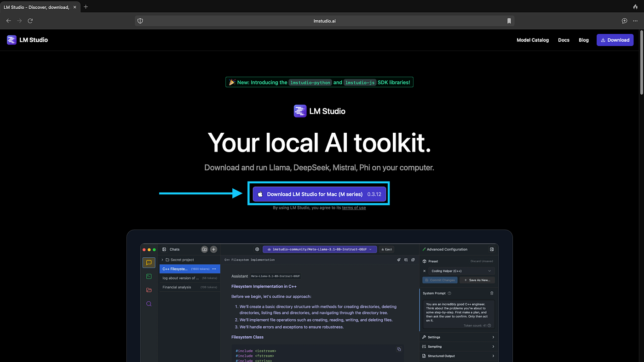Screen dimensions: 644x362
Task: Focus the lmstudio.ai address bar
Action: coord(324,21)
